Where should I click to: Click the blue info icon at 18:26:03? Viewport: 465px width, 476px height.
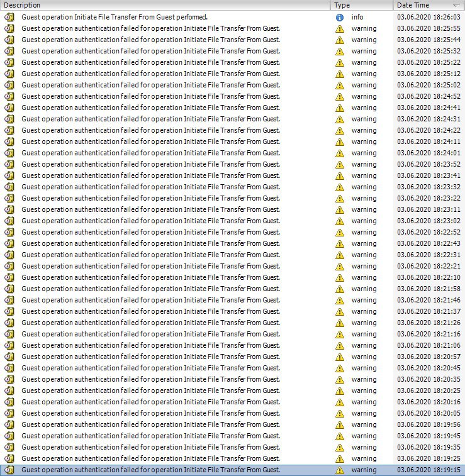[x=340, y=18]
